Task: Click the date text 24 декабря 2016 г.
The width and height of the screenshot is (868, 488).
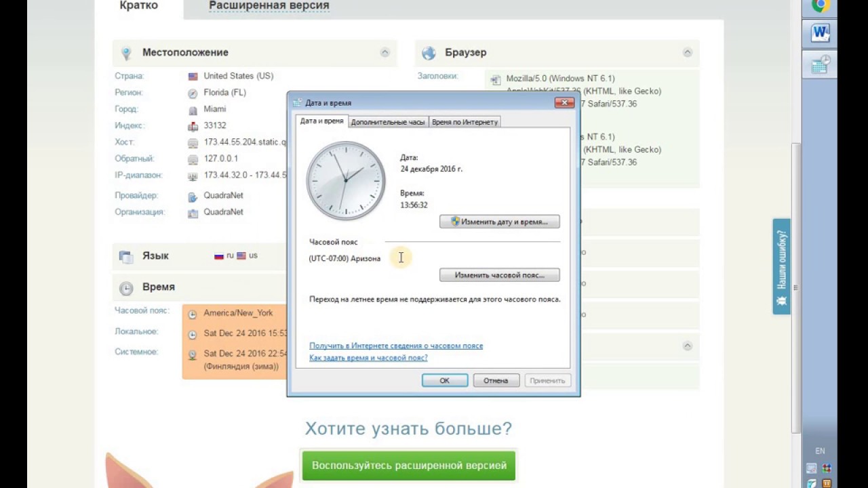Action: (x=431, y=169)
